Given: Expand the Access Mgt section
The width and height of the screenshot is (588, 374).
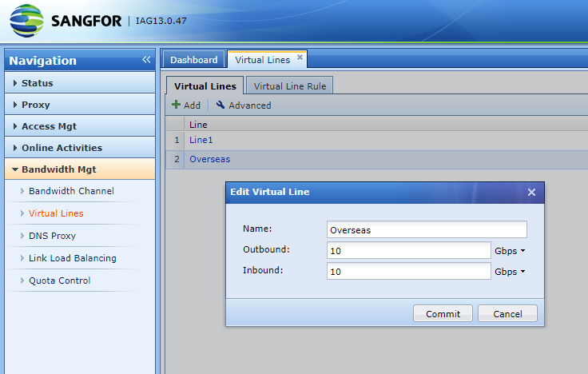Looking at the screenshot, I should [x=80, y=126].
